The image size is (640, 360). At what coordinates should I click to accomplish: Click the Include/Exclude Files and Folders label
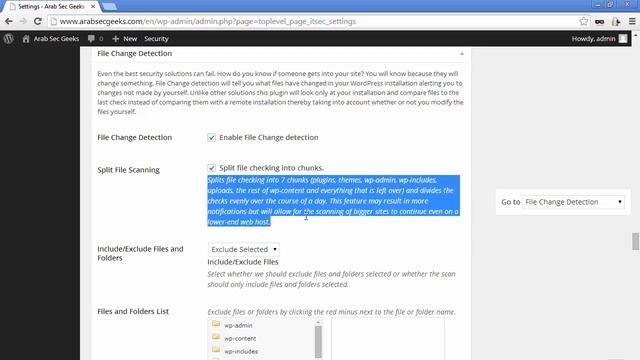tap(140, 253)
